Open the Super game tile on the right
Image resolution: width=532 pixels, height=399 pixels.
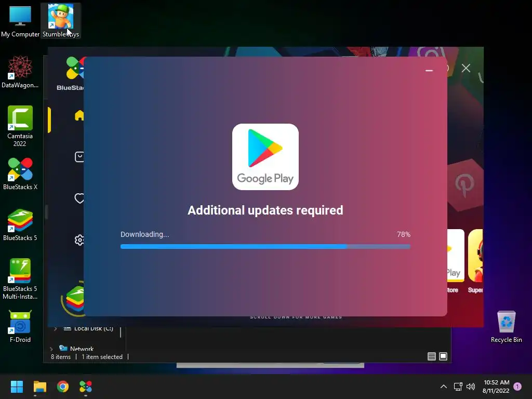[475, 256]
